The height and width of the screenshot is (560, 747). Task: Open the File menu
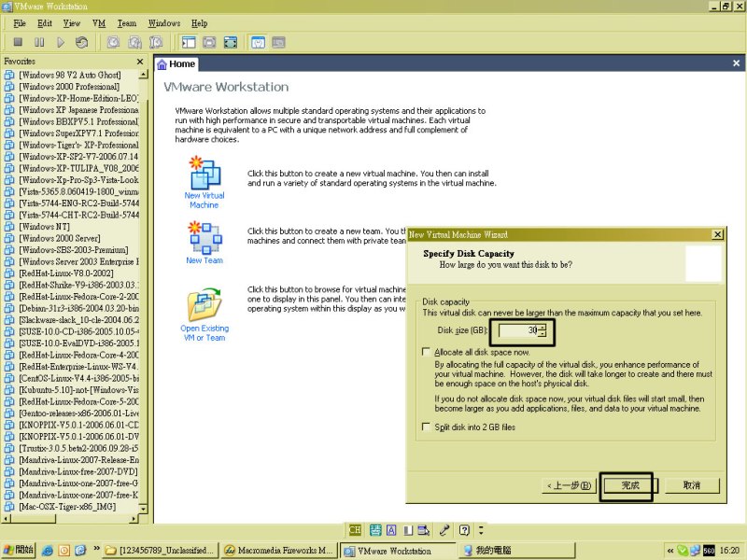[20, 23]
